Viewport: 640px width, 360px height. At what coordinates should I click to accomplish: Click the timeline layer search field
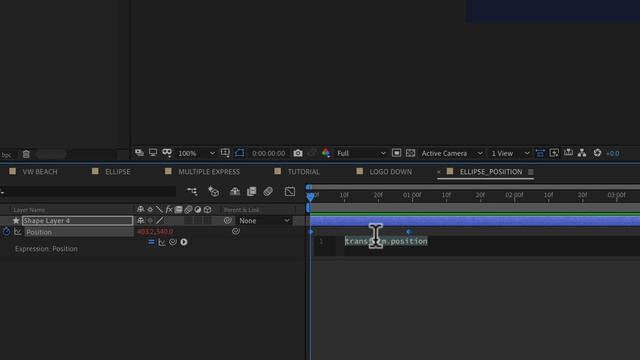[88, 191]
